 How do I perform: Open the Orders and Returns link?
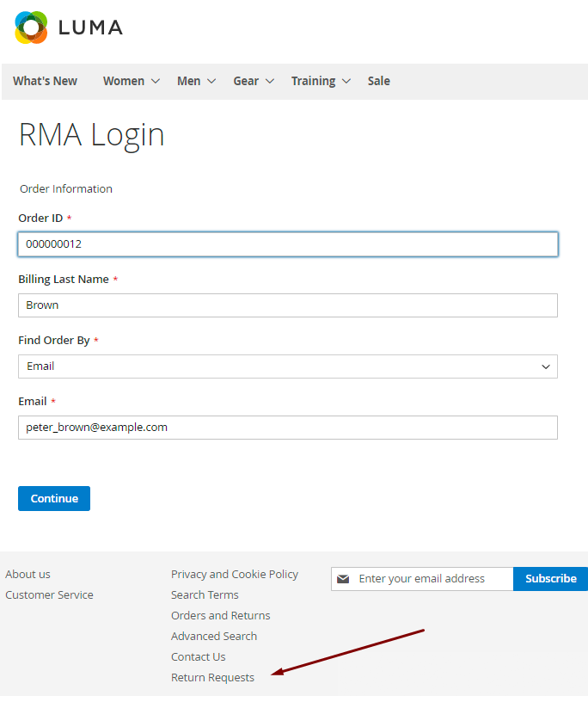(220, 615)
